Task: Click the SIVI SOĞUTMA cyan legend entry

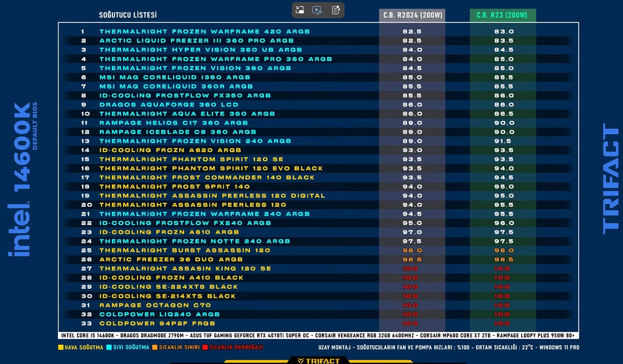Action: point(127,348)
